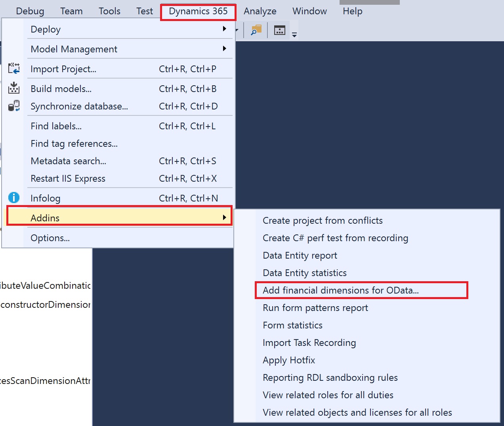The image size is (504, 426).
Task: Open Options from the Dynamics 365 menu
Action: (50, 238)
